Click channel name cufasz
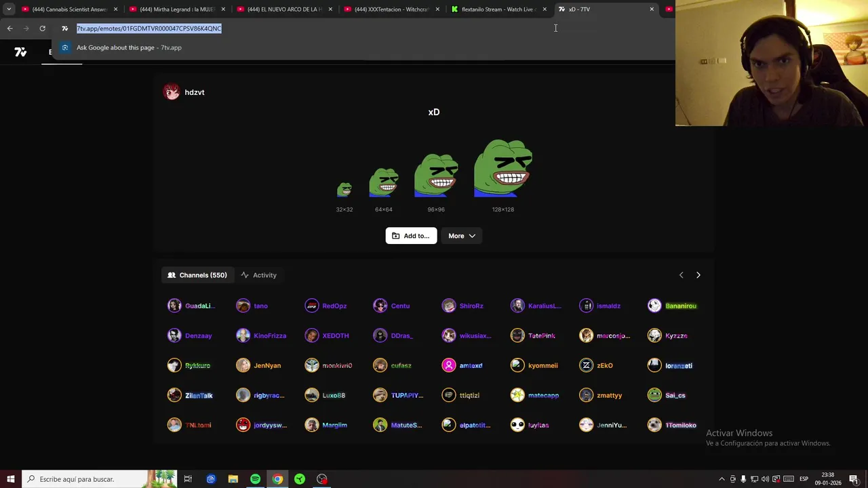 pyautogui.click(x=401, y=365)
